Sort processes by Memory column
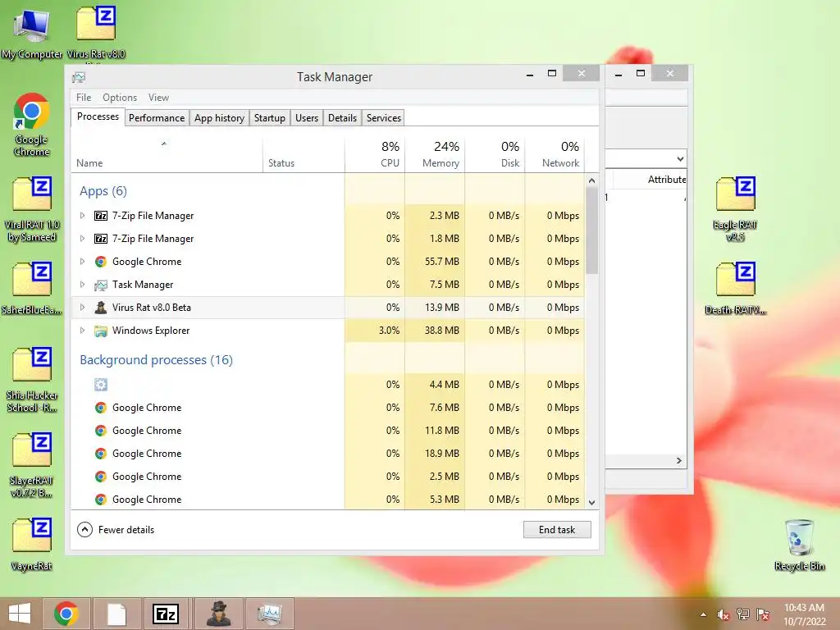The height and width of the screenshot is (630, 840). 435,155
